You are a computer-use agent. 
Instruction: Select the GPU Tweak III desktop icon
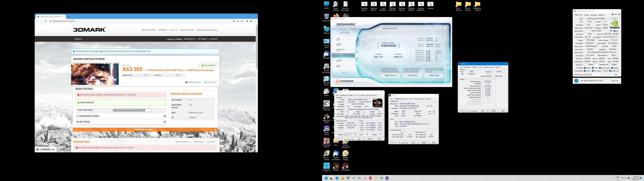(346, 167)
